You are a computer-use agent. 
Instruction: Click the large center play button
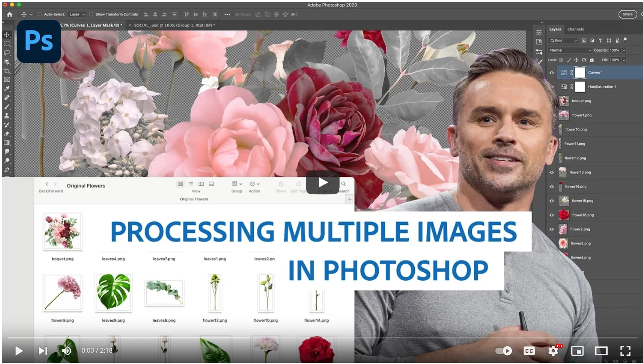tap(323, 182)
